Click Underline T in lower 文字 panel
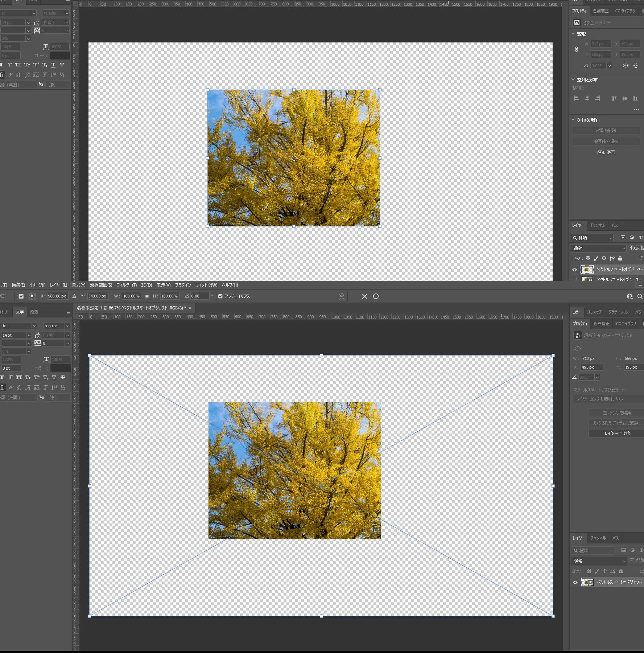The image size is (644, 653). click(54, 378)
